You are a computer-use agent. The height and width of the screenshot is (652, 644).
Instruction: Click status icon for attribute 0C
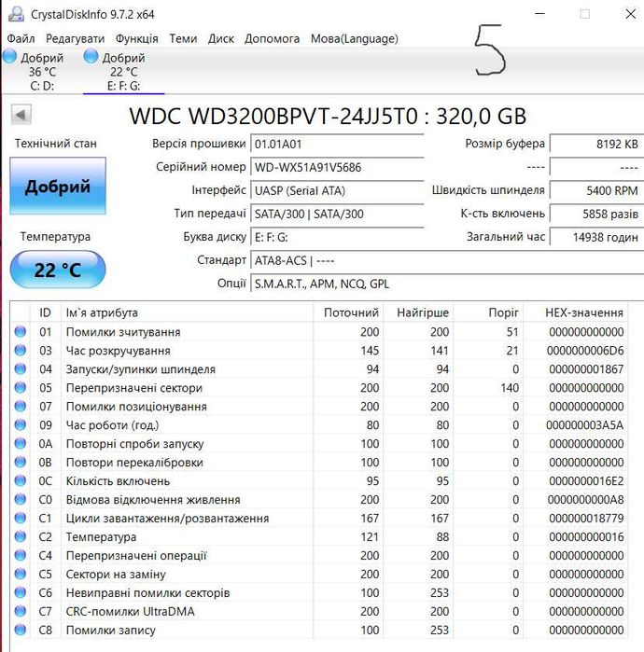pyautogui.click(x=20, y=480)
